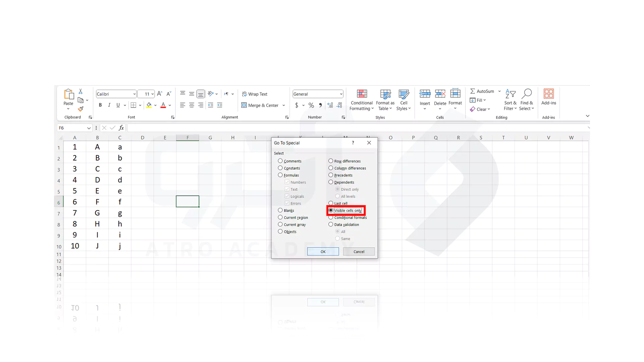Click the Bottom Align icon

tap(201, 94)
